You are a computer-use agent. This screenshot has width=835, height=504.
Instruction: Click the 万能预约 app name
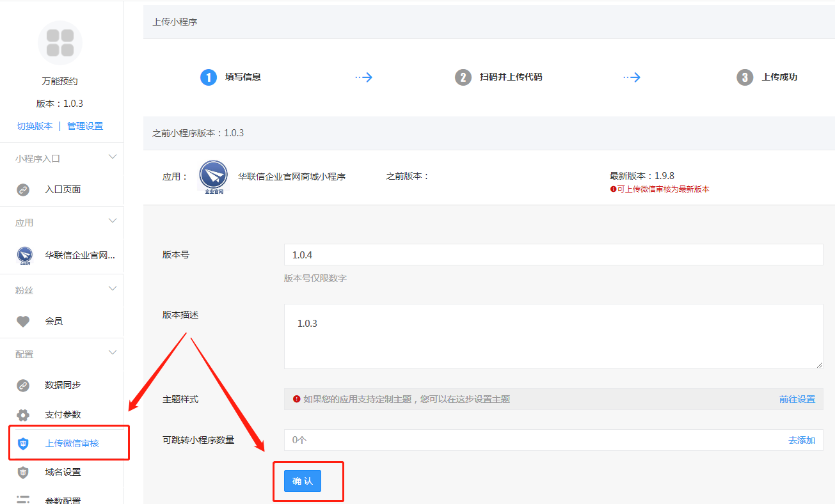[60, 81]
